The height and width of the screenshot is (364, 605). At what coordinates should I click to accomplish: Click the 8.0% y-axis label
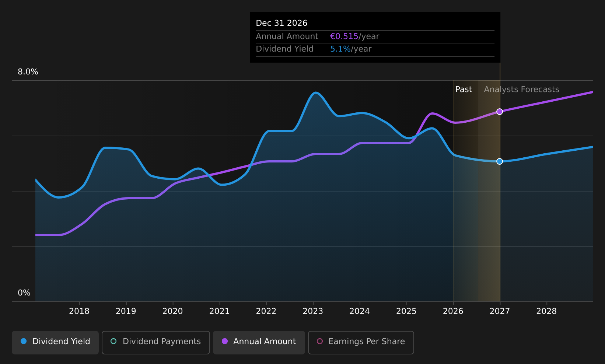click(x=28, y=72)
